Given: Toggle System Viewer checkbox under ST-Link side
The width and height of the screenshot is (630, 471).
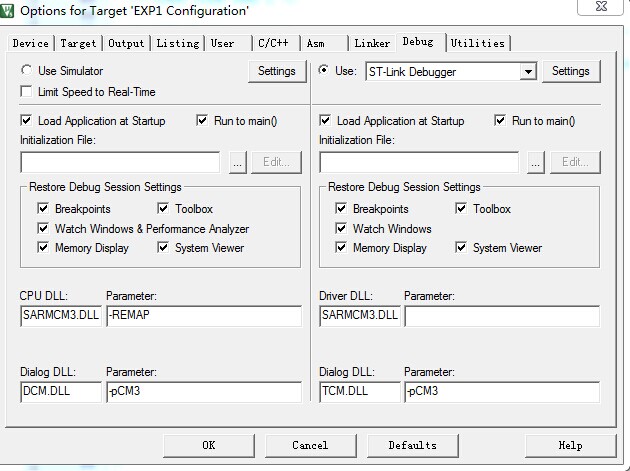Looking at the screenshot, I should point(462,248).
